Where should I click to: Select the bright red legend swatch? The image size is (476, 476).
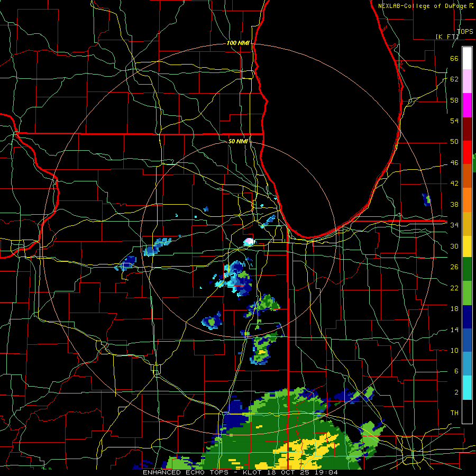point(467,152)
